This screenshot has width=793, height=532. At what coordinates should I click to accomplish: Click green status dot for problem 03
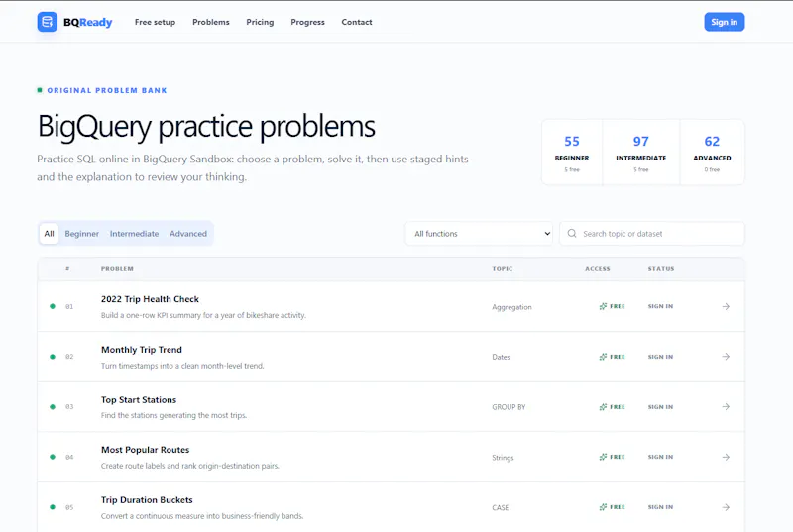(x=53, y=407)
